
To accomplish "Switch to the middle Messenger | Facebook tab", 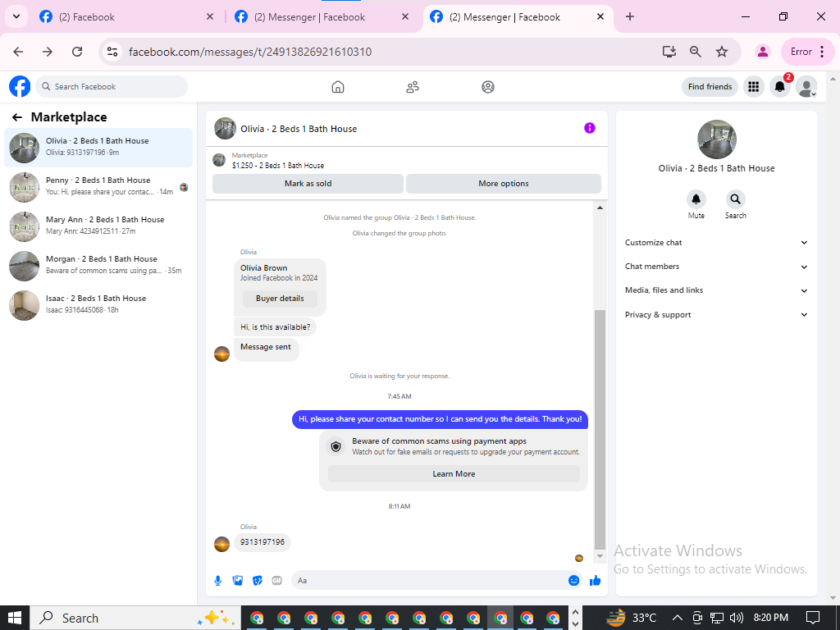I will [323, 16].
